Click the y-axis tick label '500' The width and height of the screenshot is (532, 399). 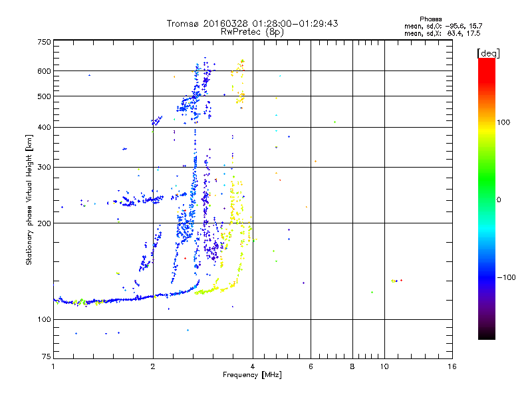coord(44,96)
